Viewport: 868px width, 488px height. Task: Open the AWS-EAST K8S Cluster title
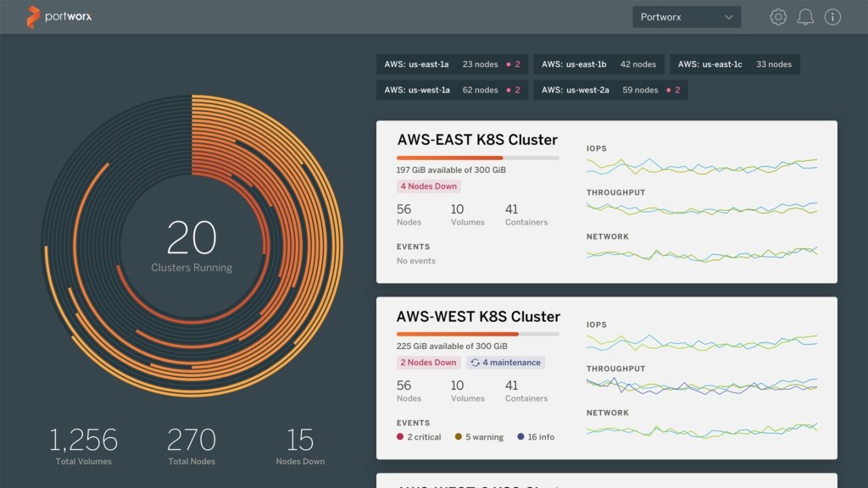pos(477,140)
